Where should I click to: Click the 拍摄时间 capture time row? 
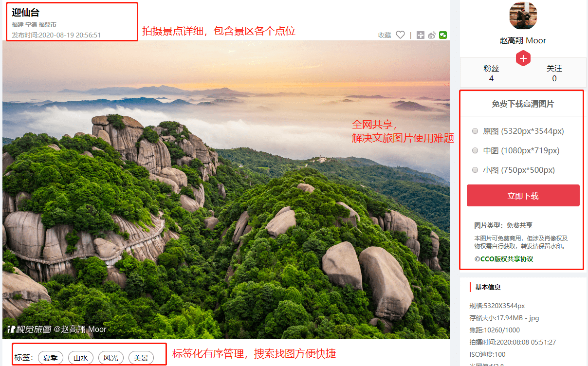point(513,342)
